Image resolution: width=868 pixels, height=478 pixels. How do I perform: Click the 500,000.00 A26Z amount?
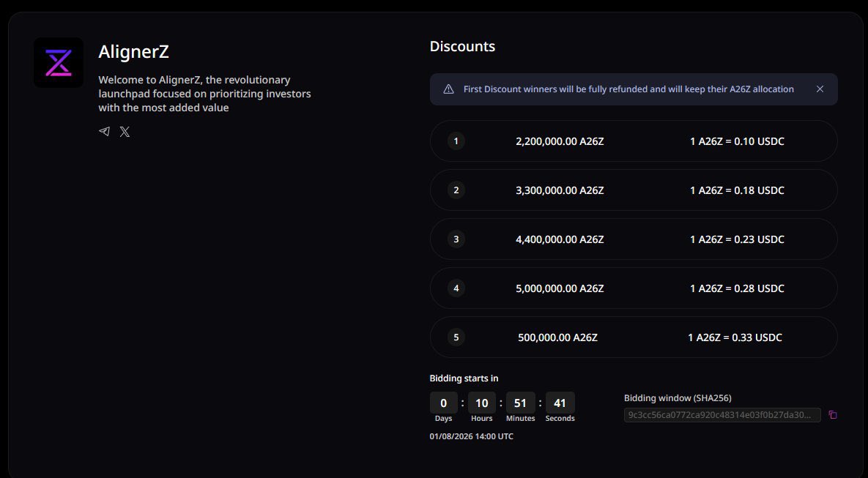[558, 337]
